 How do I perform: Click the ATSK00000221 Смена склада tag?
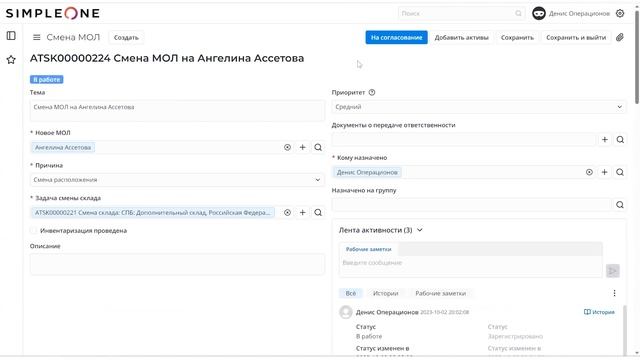tap(152, 213)
